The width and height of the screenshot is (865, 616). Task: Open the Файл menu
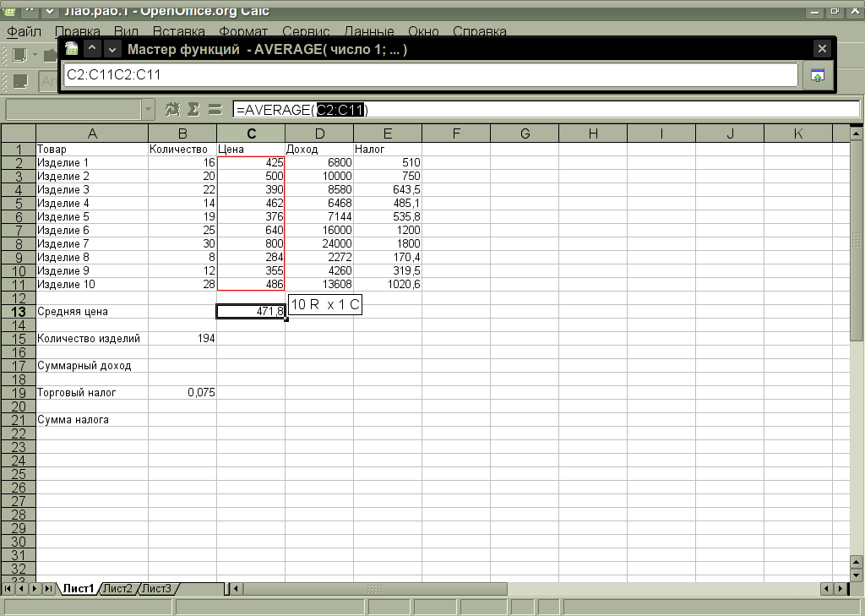point(24,32)
